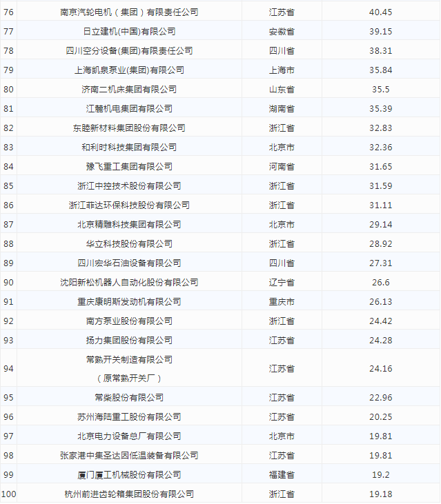
Task: Click rank number 85
Action: click(x=8, y=185)
